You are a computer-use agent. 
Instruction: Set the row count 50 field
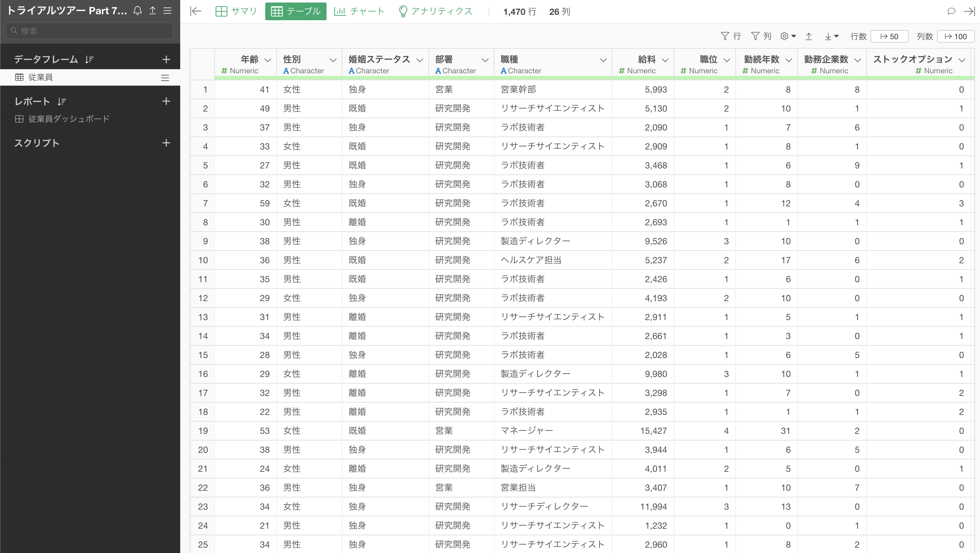click(x=889, y=36)
